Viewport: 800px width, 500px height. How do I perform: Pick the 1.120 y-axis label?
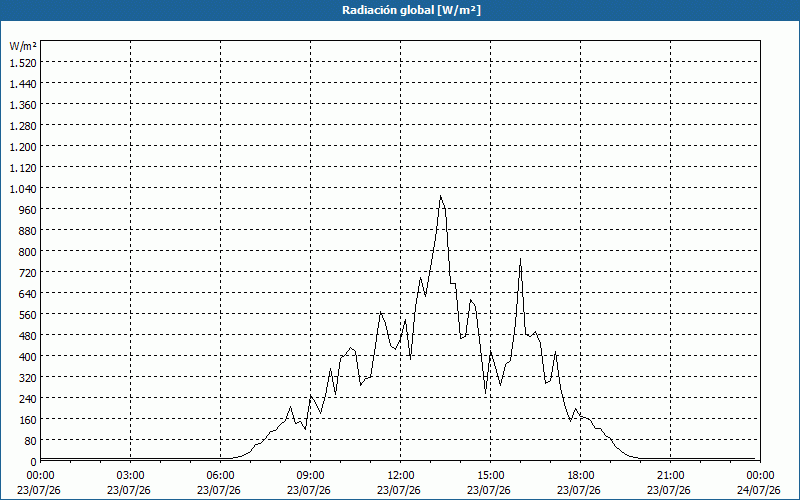(x=23, y=167)
